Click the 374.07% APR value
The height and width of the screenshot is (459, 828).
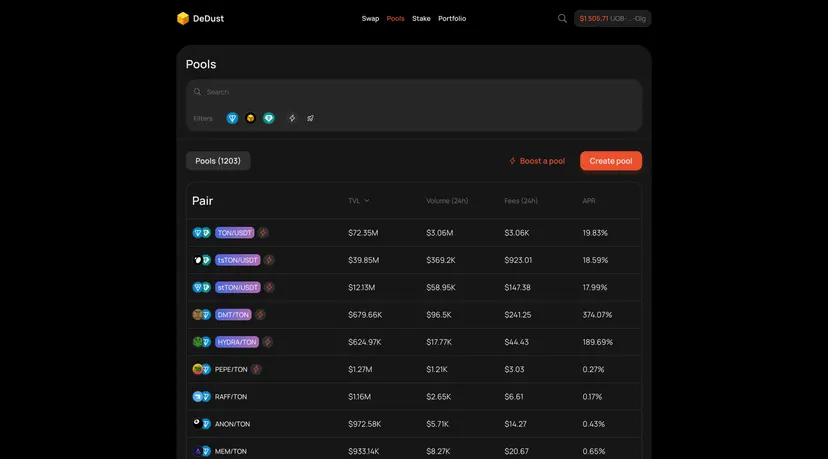[597, 315]
